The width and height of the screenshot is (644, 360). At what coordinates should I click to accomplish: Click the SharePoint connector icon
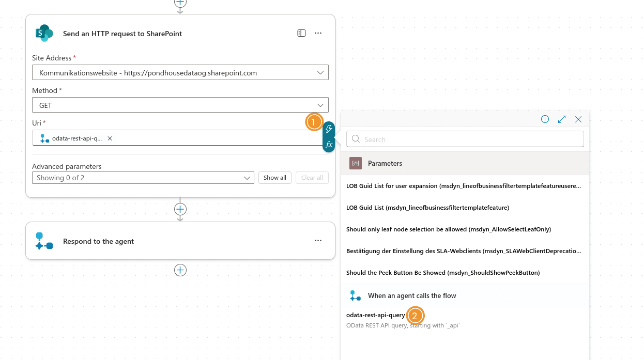click(44, 33)
